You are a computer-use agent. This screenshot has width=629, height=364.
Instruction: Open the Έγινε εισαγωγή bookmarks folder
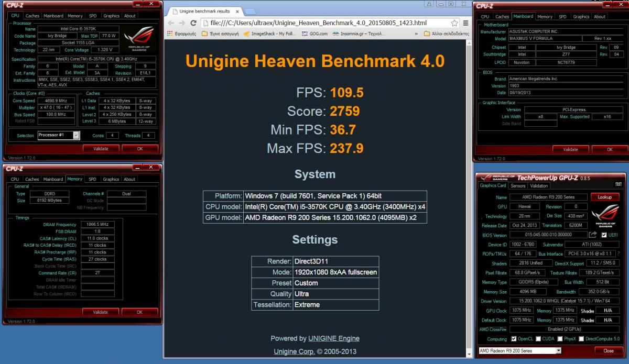pos(220,34)
